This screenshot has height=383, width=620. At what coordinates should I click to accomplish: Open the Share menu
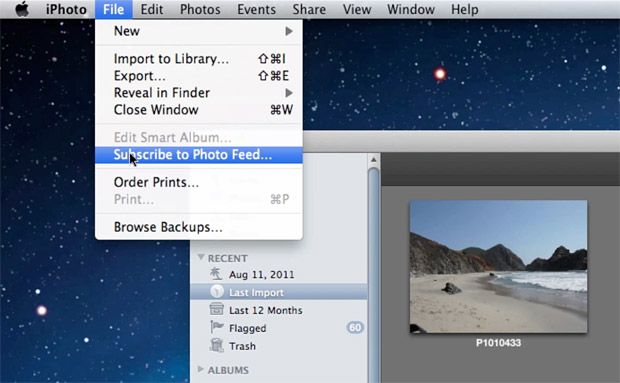(309, 9)
